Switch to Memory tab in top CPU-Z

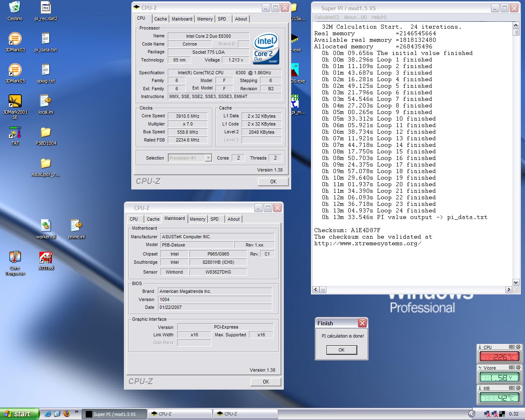[205, 19]
